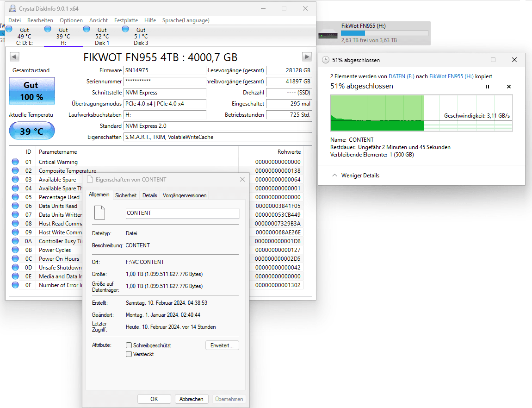Click status orb for Power Cycles row
The image size is (532, 408).
point(15,250)
